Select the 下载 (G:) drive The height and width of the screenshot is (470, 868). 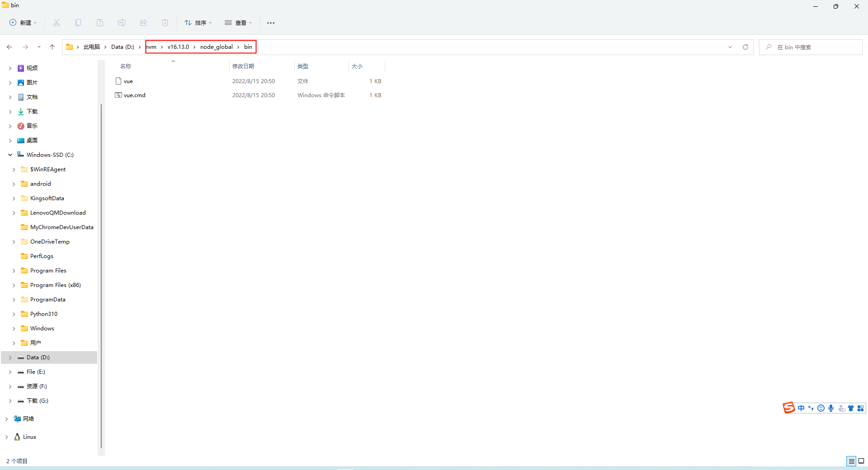[x=38, y=401]
